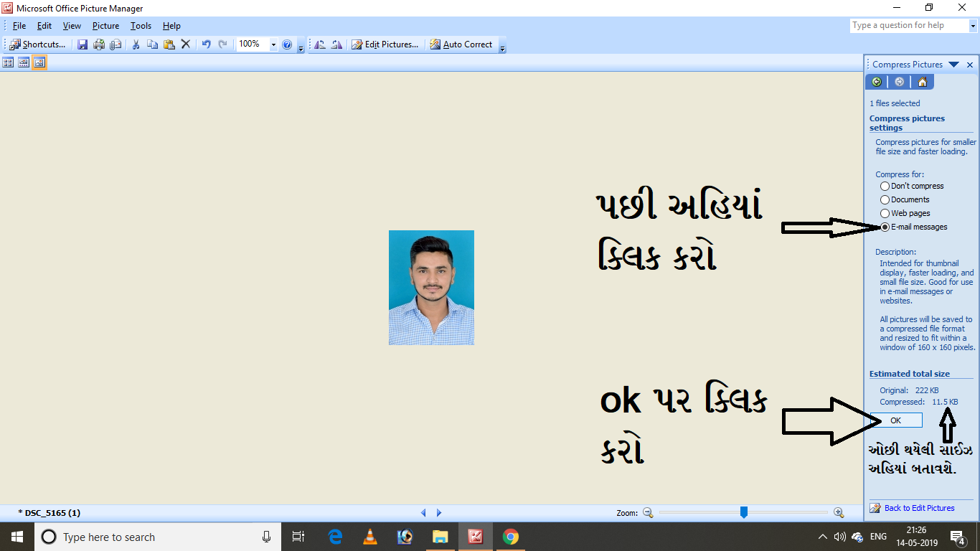
Task: Click the Home icon in the task pane
Action: coord(923,81)
